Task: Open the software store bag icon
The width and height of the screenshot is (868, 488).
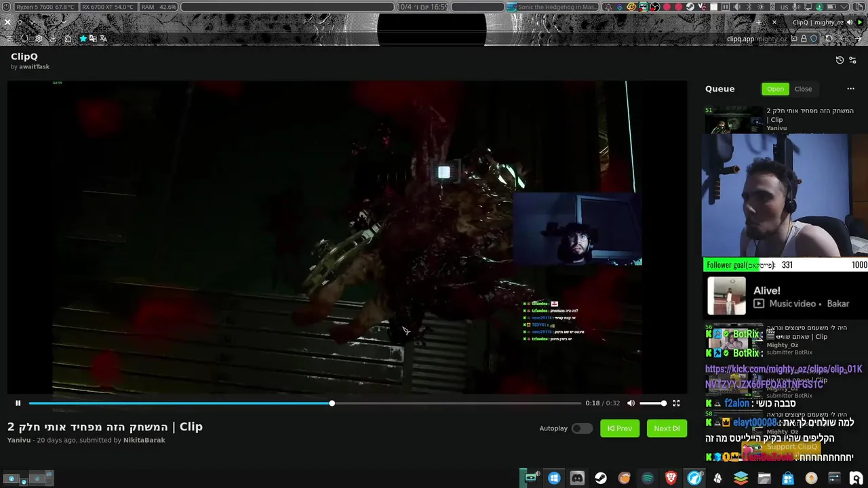Action: click(788, 479)
